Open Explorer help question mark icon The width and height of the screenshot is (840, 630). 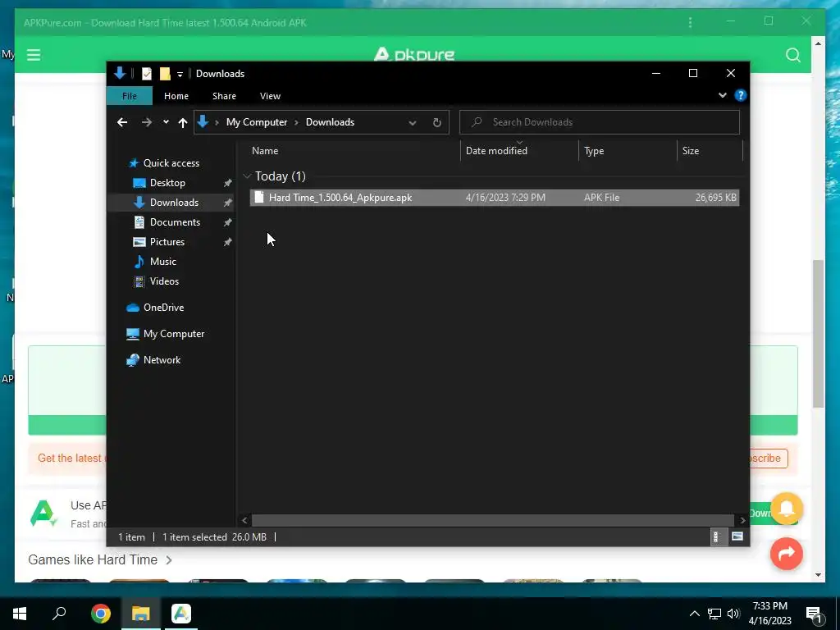[741, 95]
